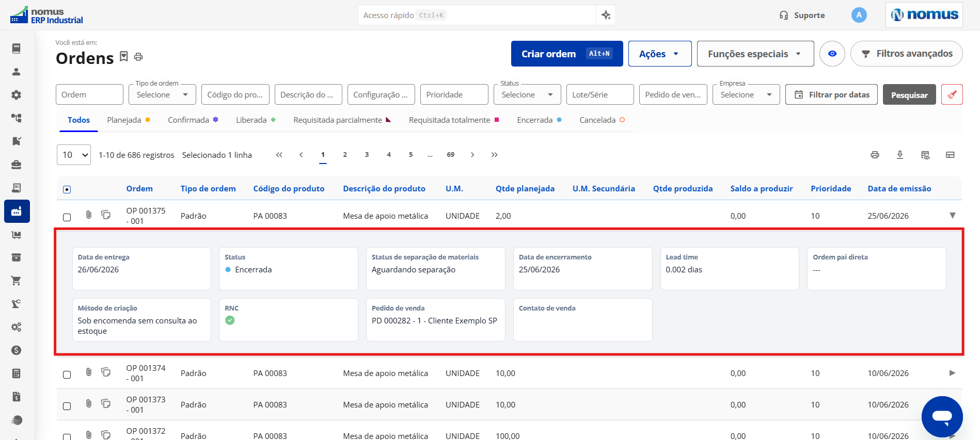Screen dimensions: 980x440
Task: Tick the checkbox for the OP 001375 row
Action: 67,217
